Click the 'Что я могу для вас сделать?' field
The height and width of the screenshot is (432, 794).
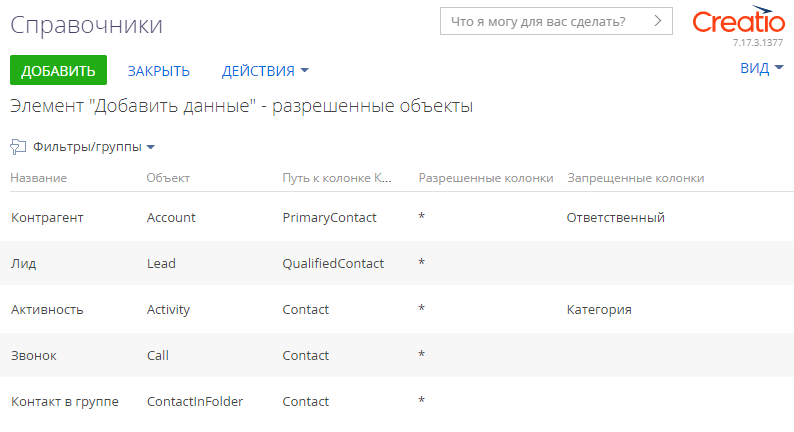pyautogui.click(x=556, y=21)
